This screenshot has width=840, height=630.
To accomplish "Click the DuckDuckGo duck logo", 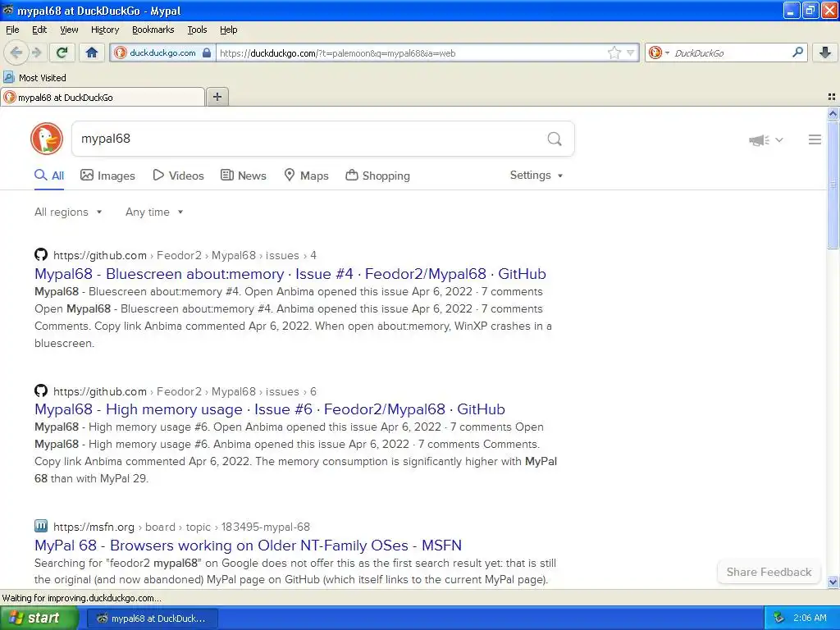I will point(47,139).
